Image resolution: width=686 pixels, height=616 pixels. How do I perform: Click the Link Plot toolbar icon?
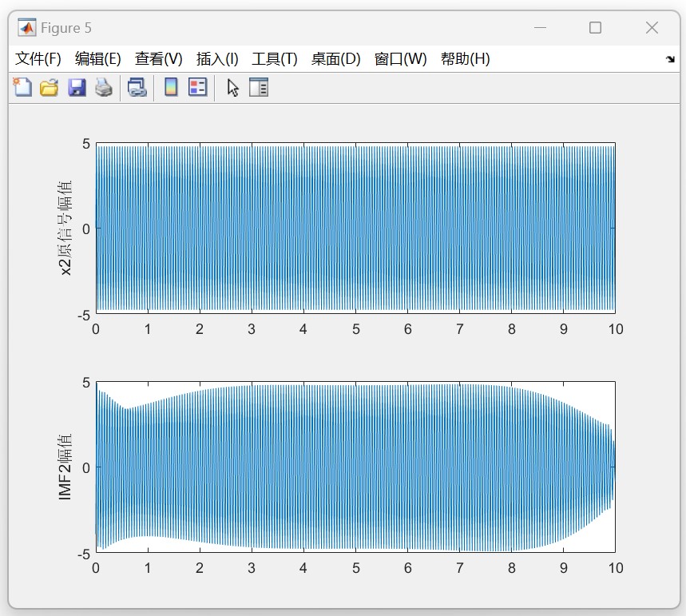coord(137,87)
